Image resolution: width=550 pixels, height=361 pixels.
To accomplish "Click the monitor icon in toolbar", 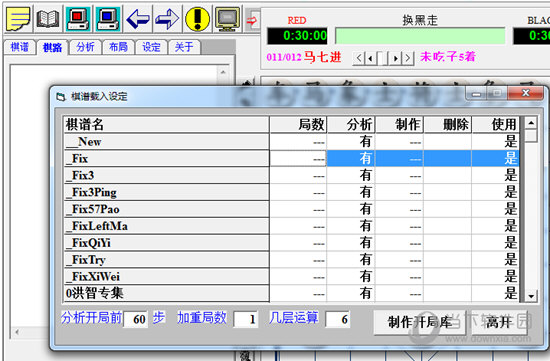I will pyautogui.click(x=227, y=18).
